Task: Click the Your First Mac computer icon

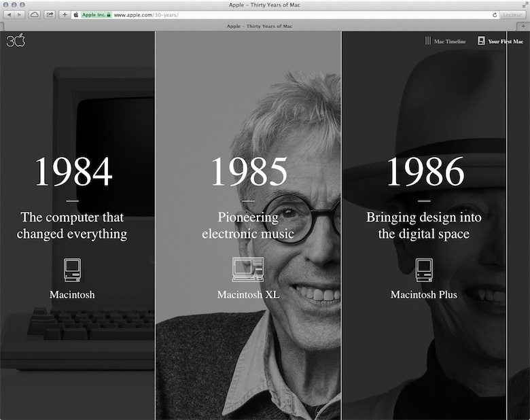Action: (x=481, y=41)
